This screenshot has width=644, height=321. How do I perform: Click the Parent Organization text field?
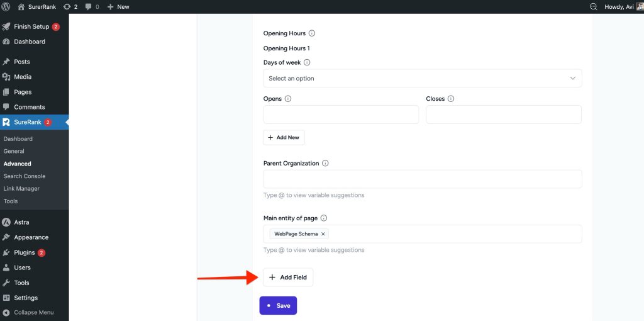pos(422,179)
